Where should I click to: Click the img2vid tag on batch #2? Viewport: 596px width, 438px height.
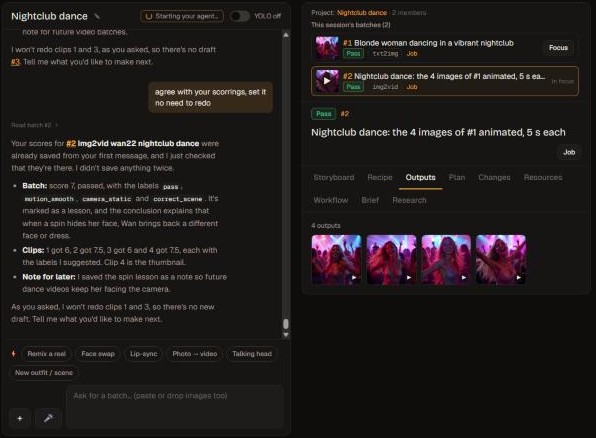click(385, 87)
